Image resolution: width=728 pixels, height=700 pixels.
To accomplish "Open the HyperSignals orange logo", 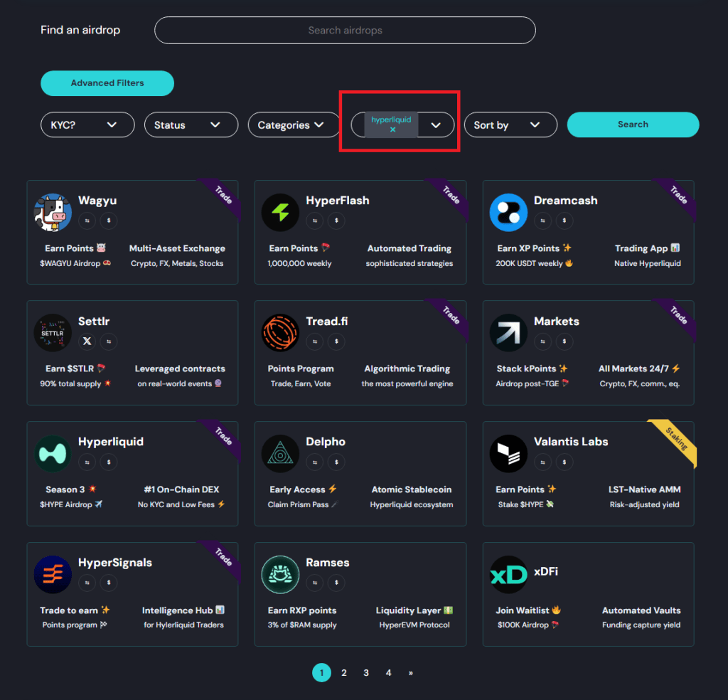I will pos(53,574).
